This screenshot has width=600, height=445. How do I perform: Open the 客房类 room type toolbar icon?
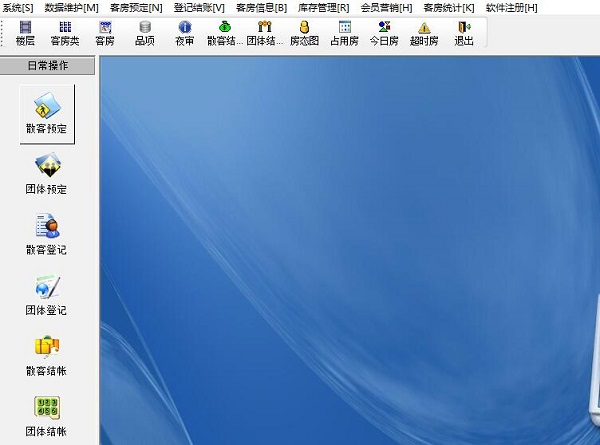(65, 33)
